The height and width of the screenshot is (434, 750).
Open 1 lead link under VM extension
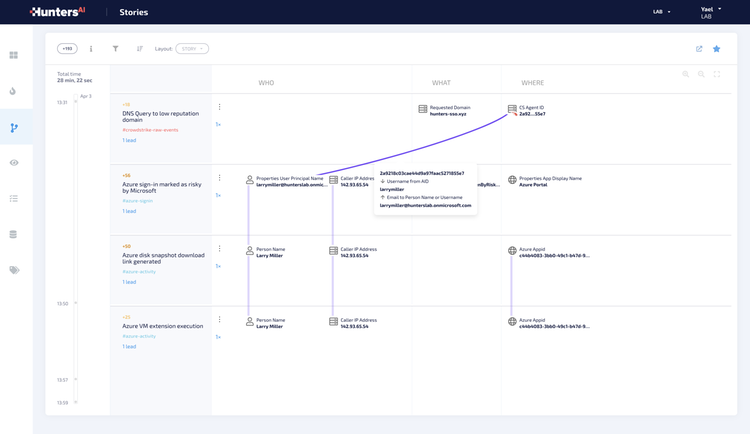[x=129, y=346]
